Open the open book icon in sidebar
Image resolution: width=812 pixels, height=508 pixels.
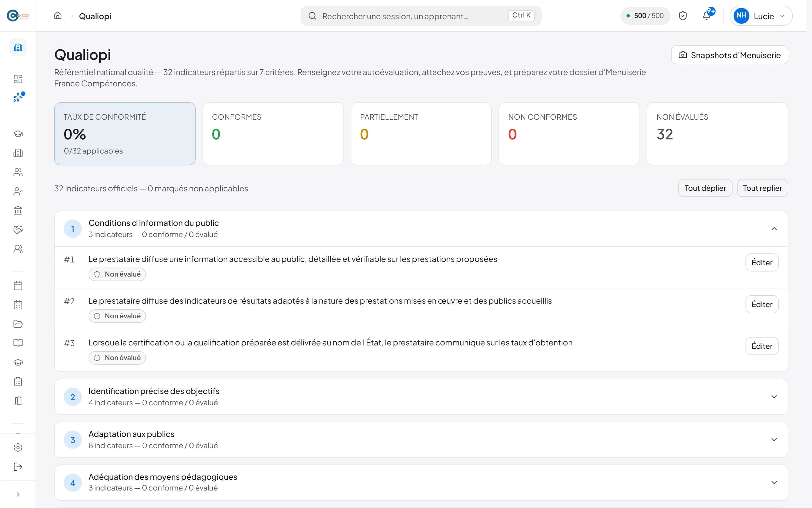[18, 343]
